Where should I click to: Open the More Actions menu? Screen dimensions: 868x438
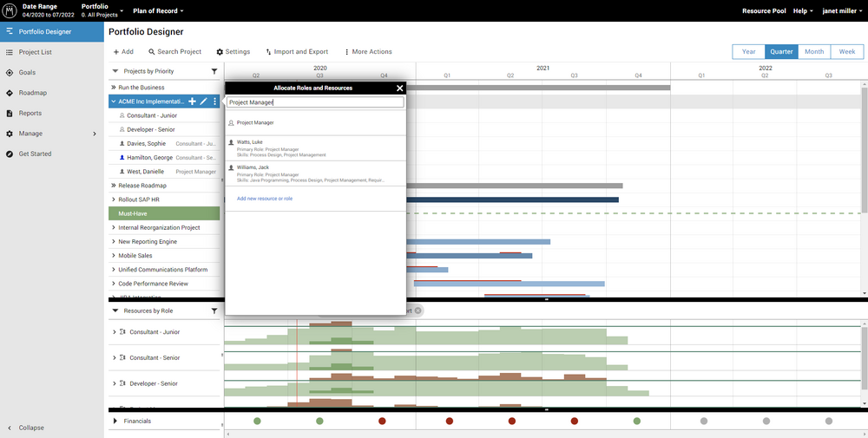(368, 52)
